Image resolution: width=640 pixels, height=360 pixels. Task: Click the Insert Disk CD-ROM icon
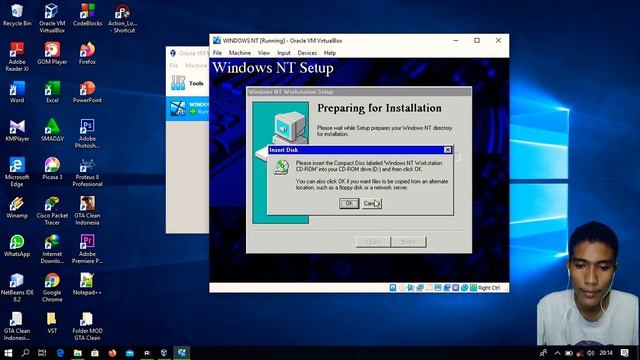pyautogui.click(x=281, y=167)
